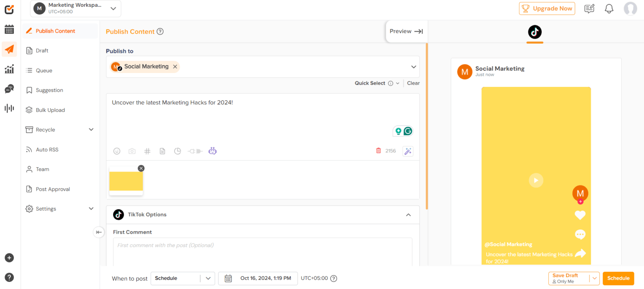Screen dimensions: 644x289
Task: Collapse the sidebar with arrow toggle
Action: tap(99, 232)
